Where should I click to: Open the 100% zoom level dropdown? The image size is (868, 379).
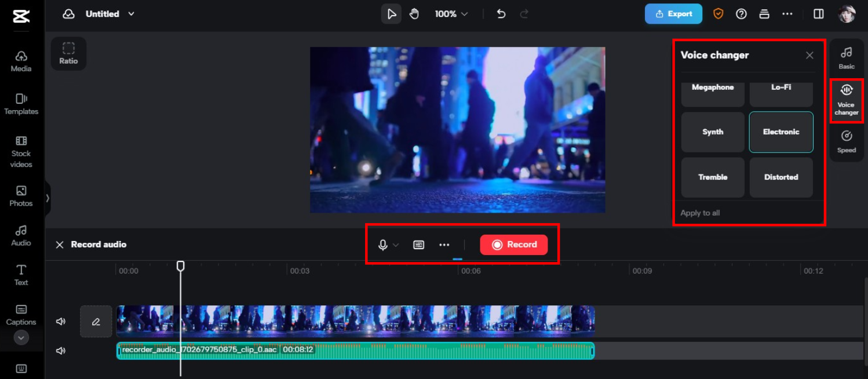pyautogui.click(x=451, y=13)
